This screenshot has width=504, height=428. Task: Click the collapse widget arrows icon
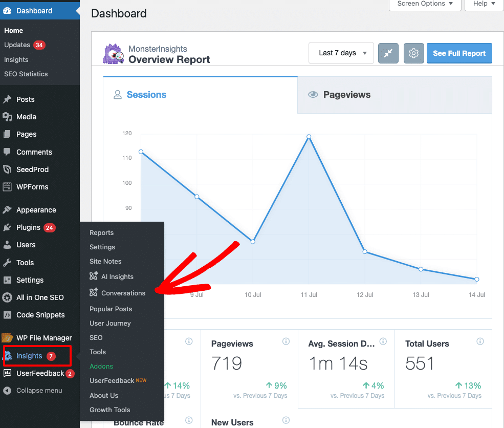coord(388,53)
